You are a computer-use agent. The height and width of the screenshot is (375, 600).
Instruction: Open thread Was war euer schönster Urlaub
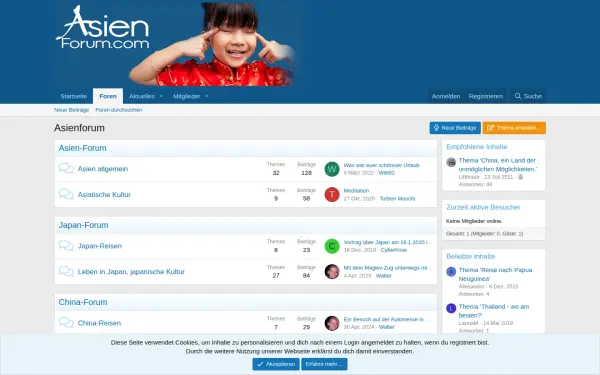point(381,165)
